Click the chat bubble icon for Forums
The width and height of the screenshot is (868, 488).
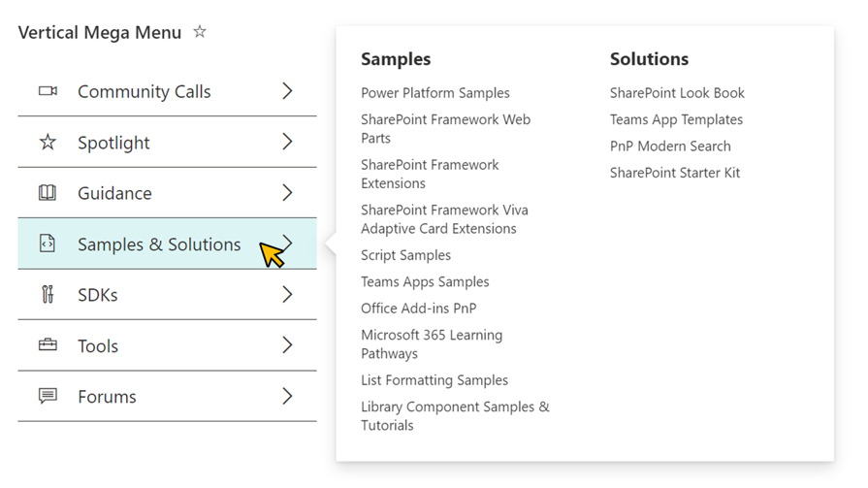pyautogui.click(x=48, y=396)
